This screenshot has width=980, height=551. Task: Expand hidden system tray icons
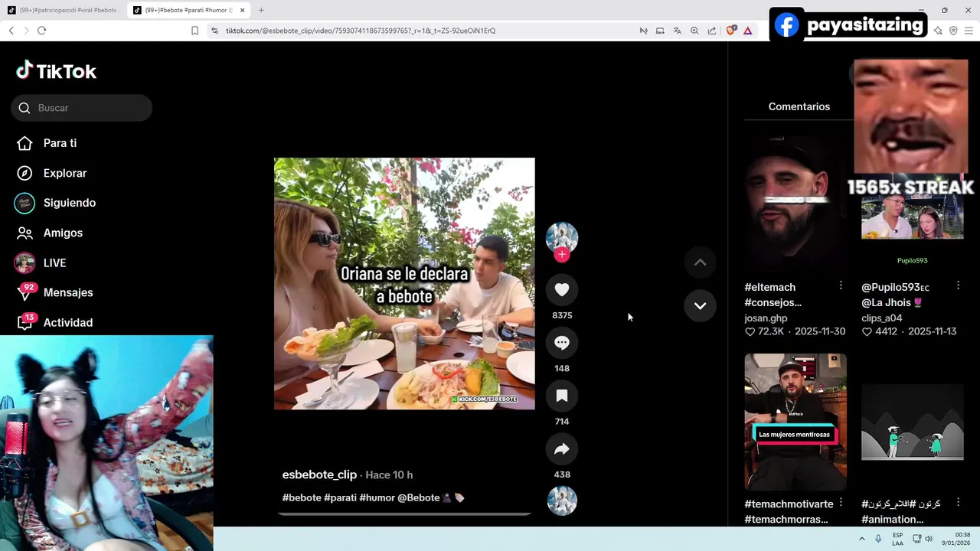tap(861, 539)
